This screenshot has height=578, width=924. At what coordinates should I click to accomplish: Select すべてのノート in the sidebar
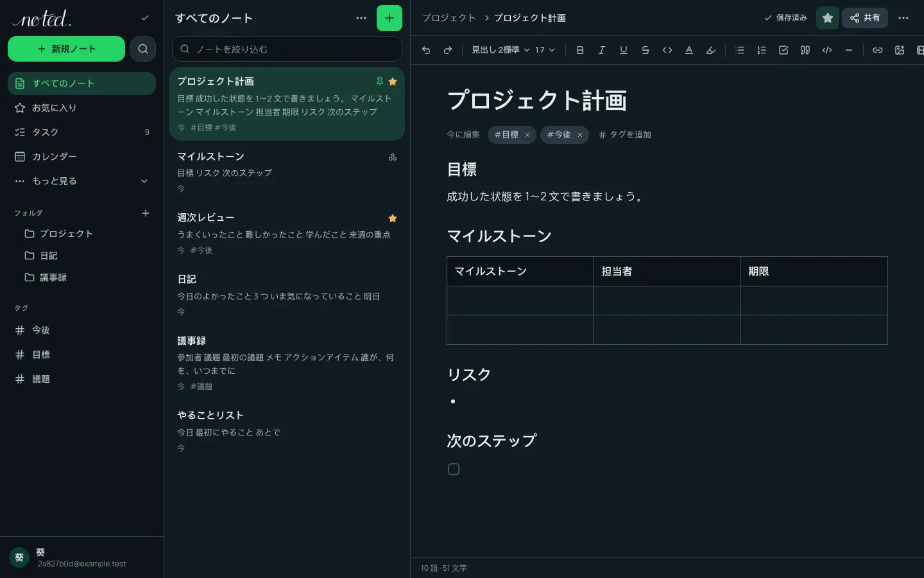click(x=81, y=83)
